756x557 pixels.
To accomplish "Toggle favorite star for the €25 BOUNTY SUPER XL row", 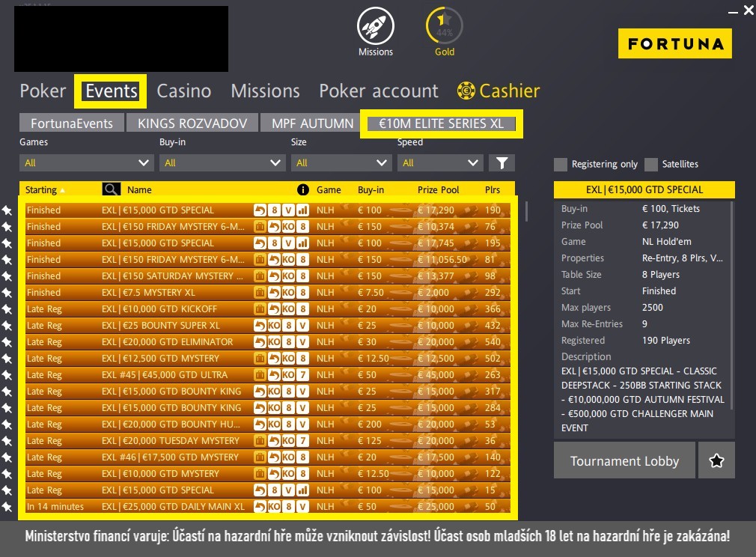I will coord(7,326).
